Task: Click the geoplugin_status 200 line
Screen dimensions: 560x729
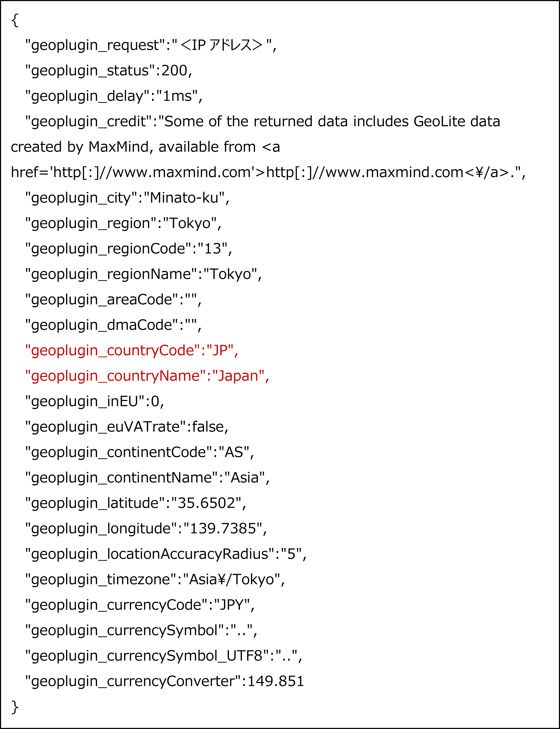Action: coord(109,71)
